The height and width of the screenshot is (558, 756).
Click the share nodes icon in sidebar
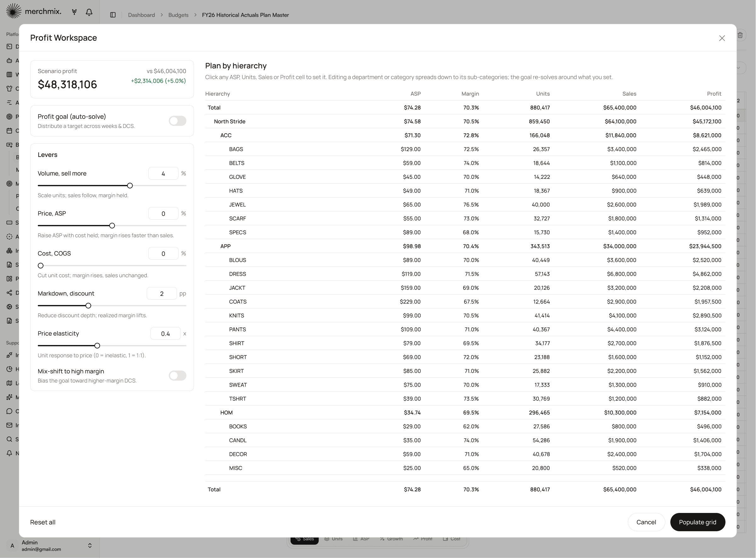click(x=9, y=292)
